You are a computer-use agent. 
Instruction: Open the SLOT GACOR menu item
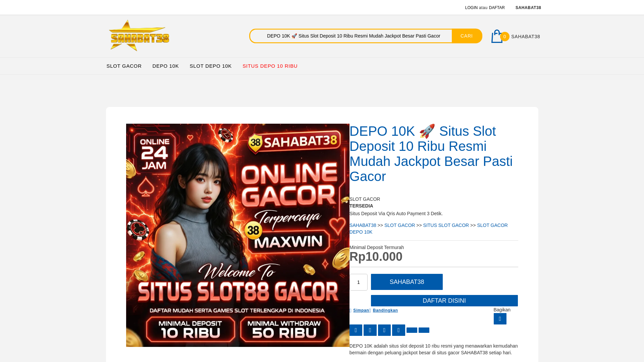(x=124, y=66)
